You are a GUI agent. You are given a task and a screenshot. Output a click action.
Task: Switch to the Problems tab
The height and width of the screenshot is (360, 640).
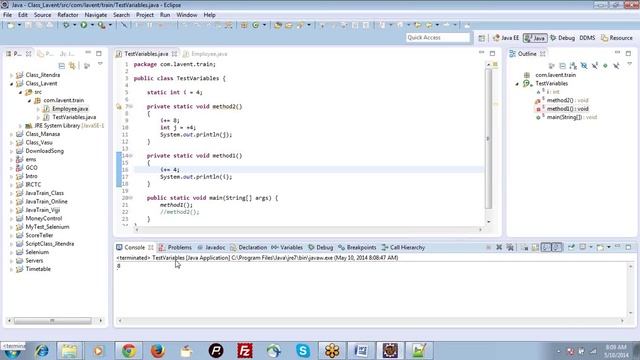tap(175, 247)
